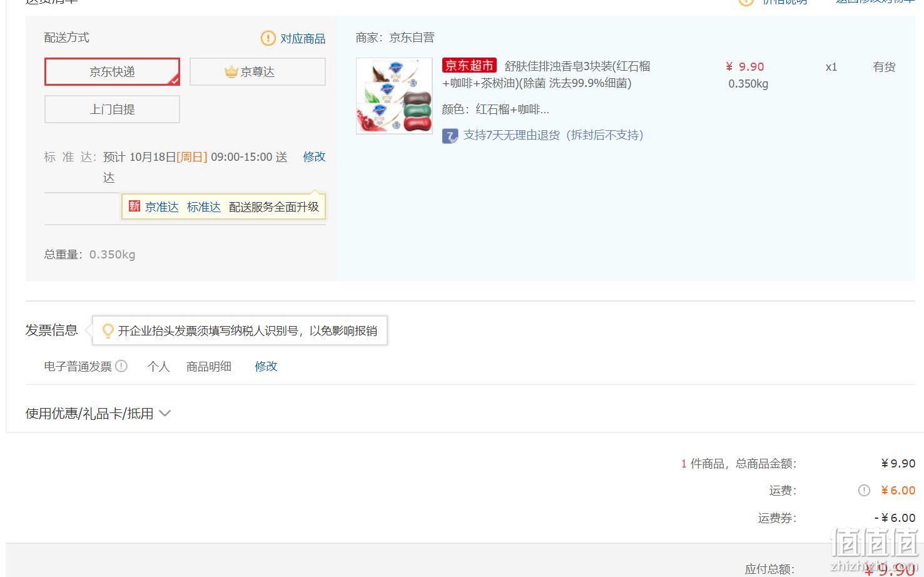924x577 pixels.
Task: Click 运费券 -¥6.00 amount
Action: coord(895,518)
